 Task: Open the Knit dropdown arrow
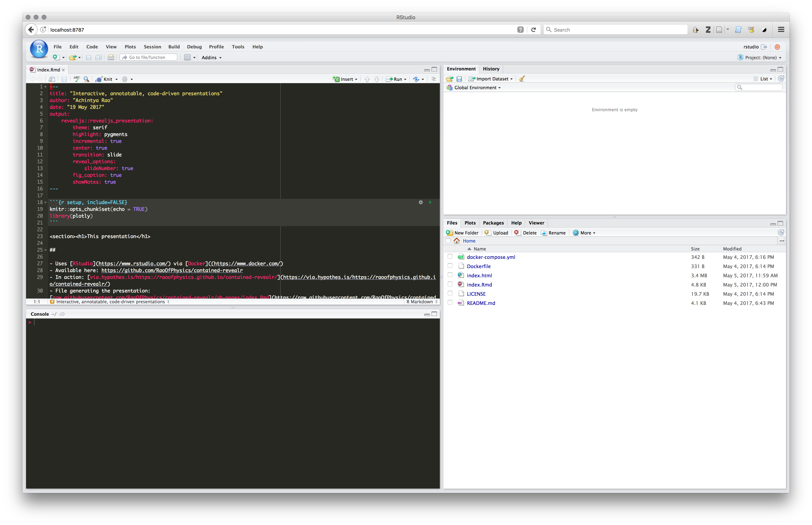[x=117, y=79]
